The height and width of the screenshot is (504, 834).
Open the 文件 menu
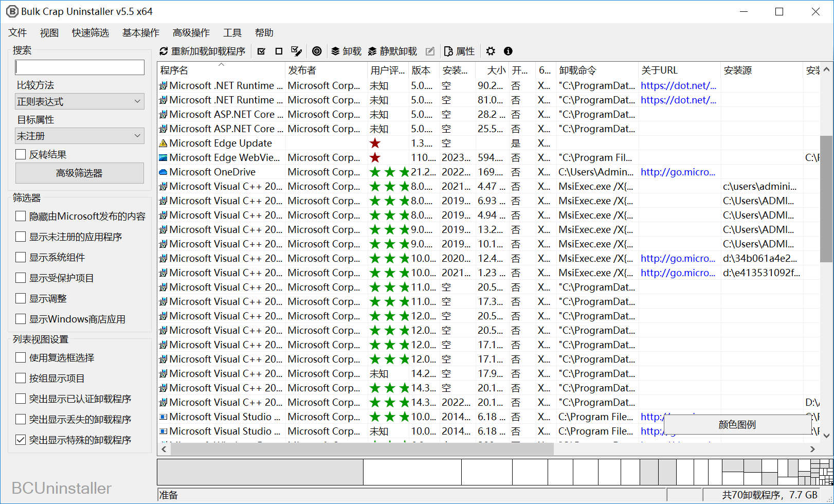[17, 33]
